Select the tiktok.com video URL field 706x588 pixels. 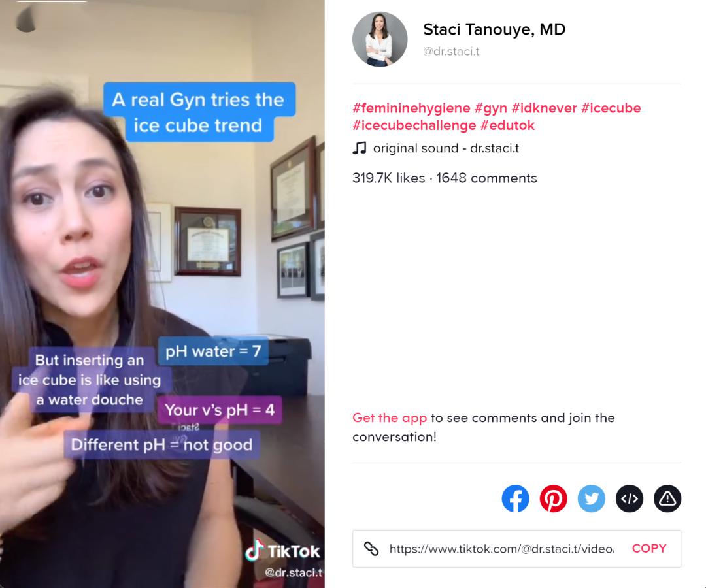click(x=501, y=548)
